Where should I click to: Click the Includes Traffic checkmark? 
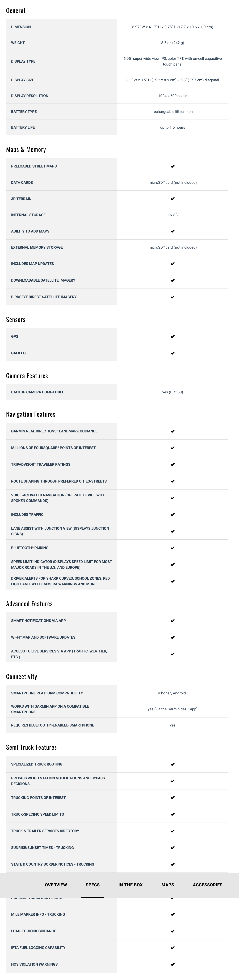click(x=172, y=514)
